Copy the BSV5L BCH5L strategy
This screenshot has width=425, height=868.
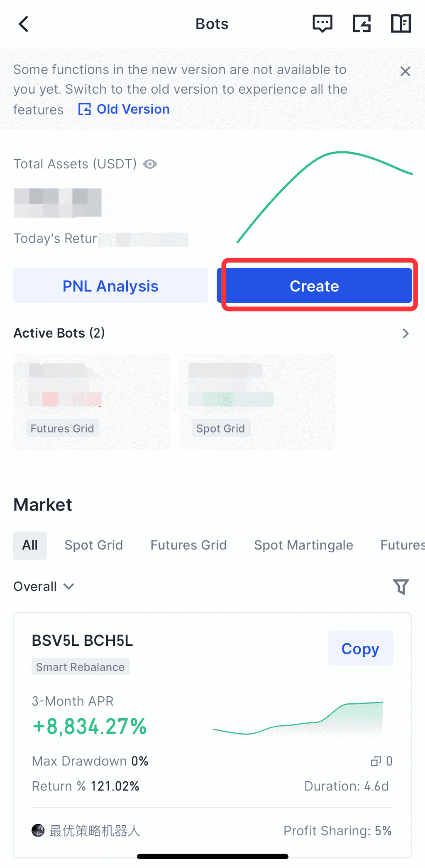(x=360, y=648)
